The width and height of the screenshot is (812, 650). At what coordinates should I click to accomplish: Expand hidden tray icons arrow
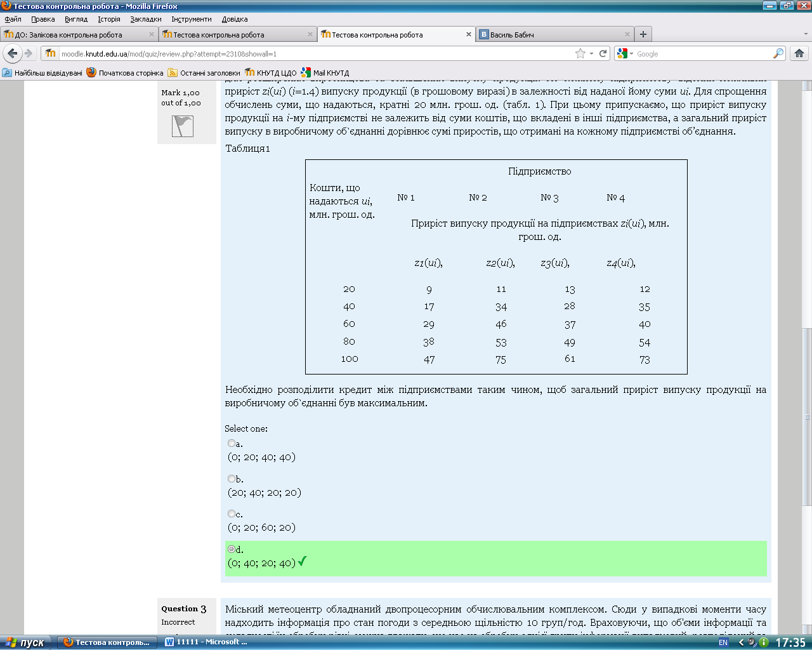click(740, 642)
